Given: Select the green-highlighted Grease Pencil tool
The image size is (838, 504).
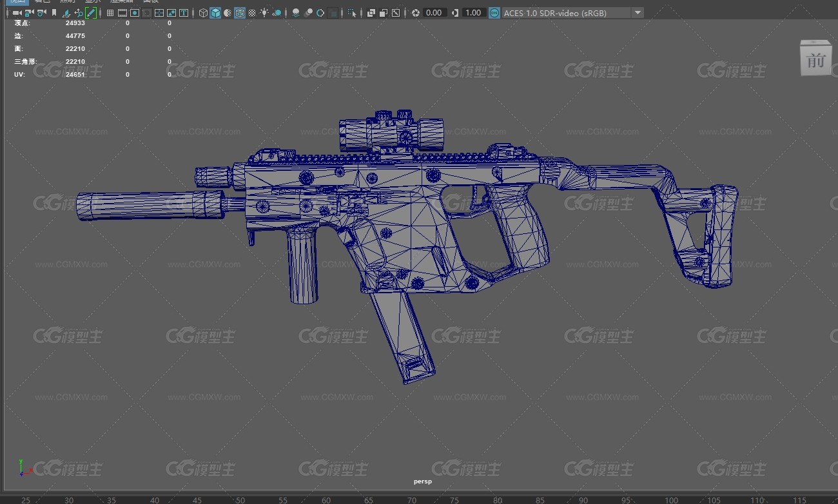Looking at the screenshot, I should 92,13.
